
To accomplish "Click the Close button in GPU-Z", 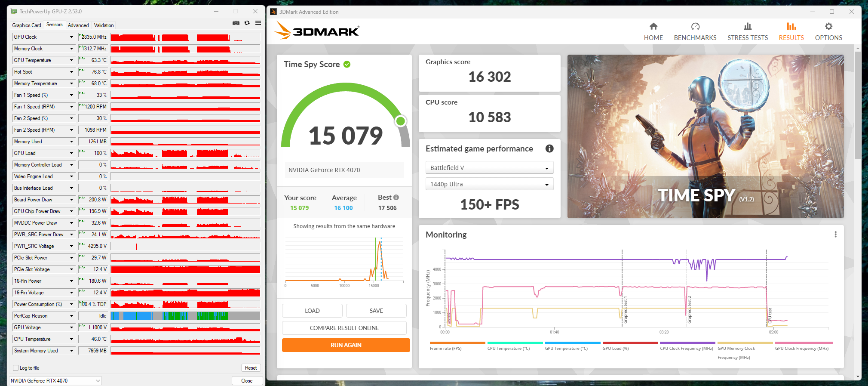I will tap(247, 381).
